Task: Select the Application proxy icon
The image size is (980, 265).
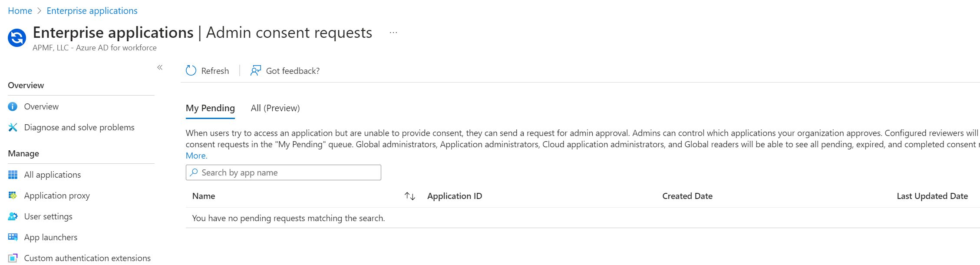Action: click(x=13, y=195)
